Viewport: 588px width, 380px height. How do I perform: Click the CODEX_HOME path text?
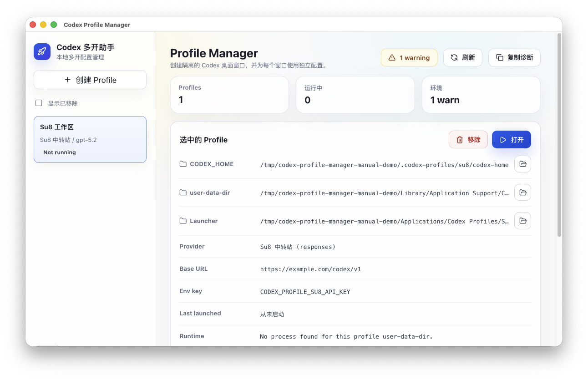[x=384, y=165]
